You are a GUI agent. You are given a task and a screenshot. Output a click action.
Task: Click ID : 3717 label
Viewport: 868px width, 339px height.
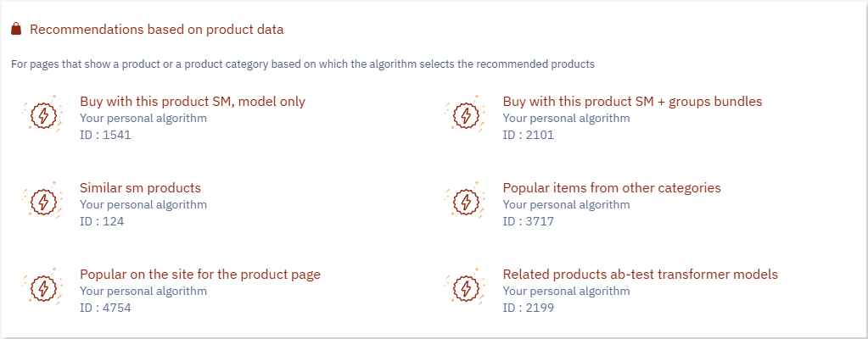(x=529, y=221)
